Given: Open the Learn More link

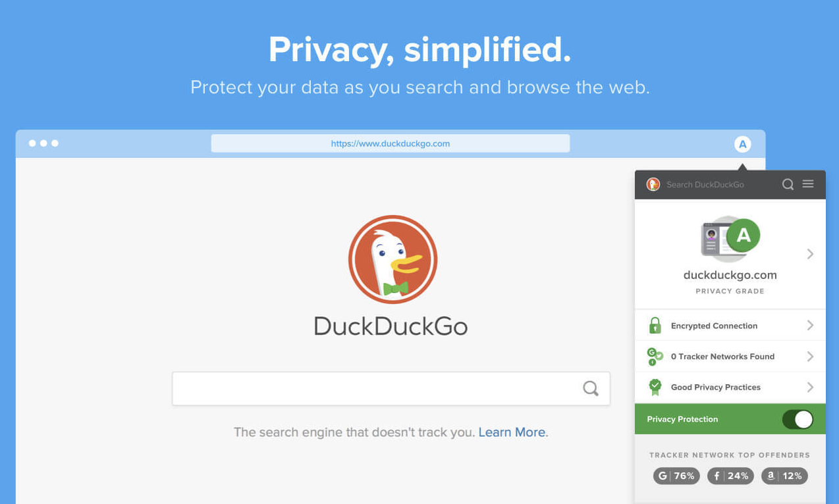Looking at the screenshot, I should pos(512,432).
